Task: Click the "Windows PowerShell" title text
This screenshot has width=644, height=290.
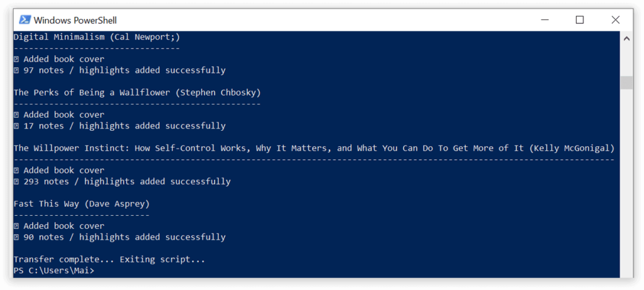Action: click(x=75, y=21)
